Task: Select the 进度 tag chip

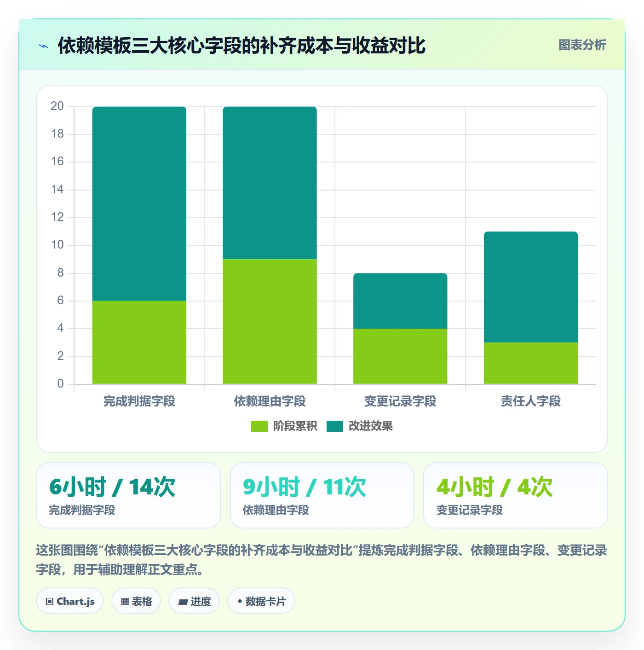Action: coord(194,601)
